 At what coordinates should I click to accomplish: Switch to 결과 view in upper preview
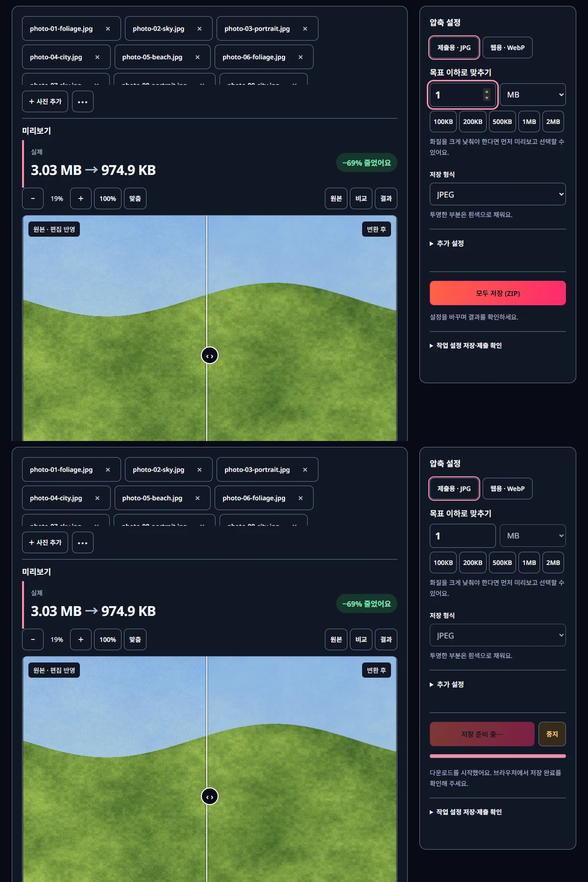[386, 198]
